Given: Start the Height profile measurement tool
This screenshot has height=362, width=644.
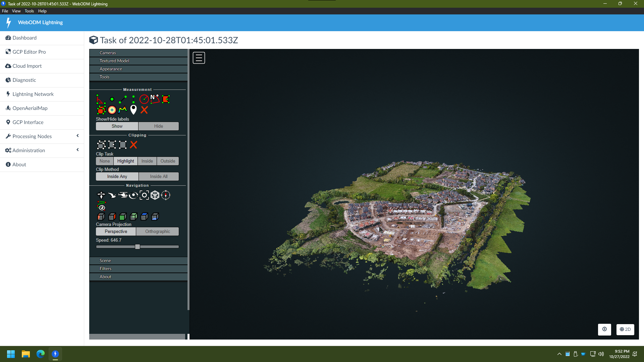Looking at the screenshot, I should click(x=123, y=110).
